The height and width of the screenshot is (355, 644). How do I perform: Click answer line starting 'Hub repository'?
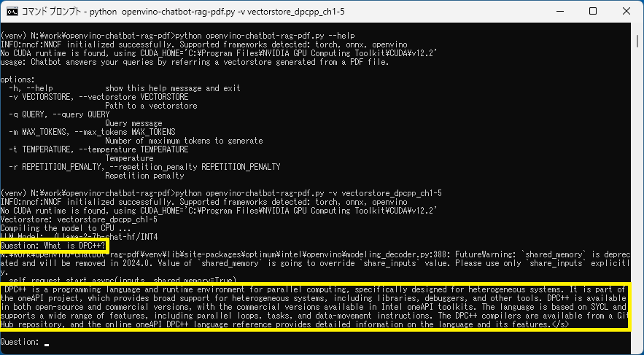pos(285,324)
